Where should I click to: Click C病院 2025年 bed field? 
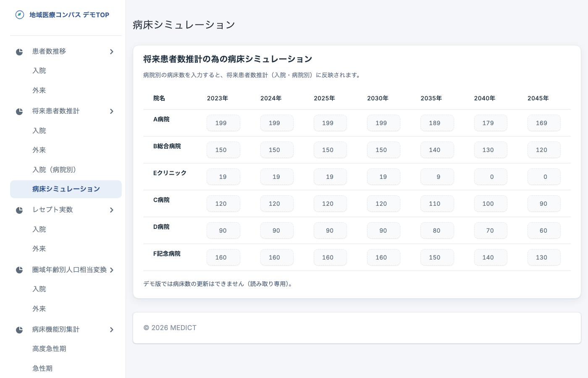coord(330,204)
